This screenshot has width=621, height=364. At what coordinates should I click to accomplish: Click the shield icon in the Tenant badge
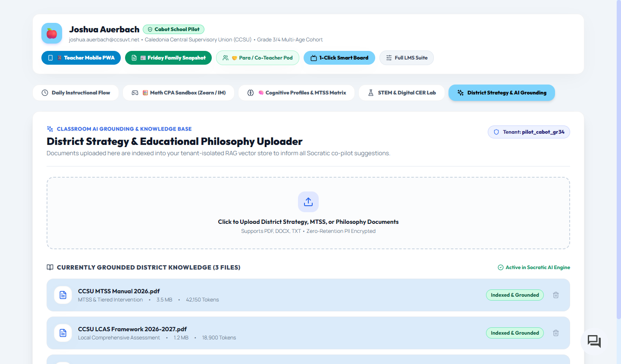point(496,132)
